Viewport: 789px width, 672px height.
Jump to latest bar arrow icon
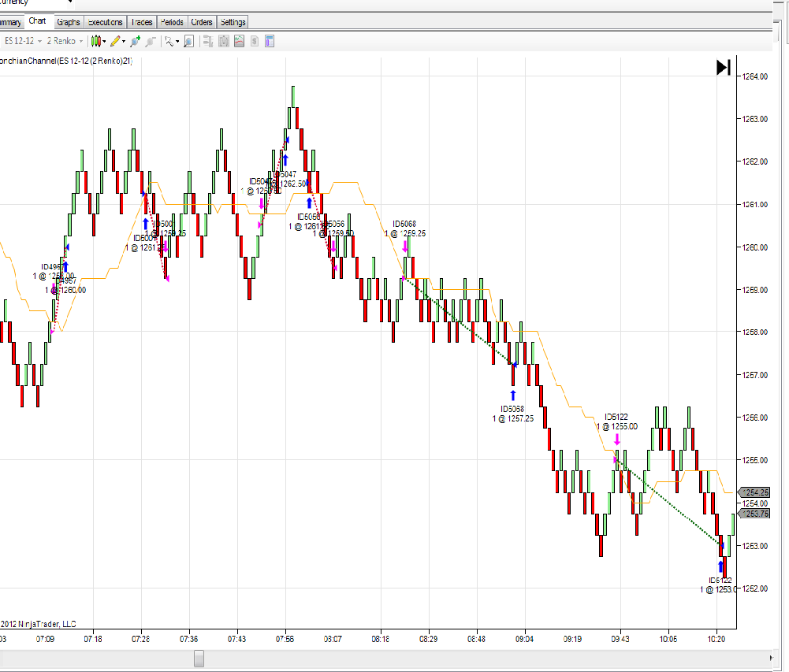[723, 68]
